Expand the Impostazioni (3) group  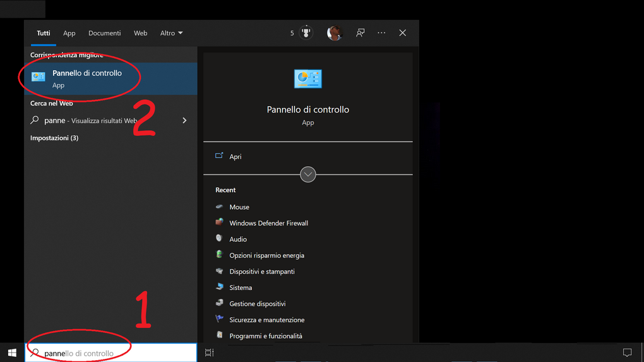pos(54,138)
